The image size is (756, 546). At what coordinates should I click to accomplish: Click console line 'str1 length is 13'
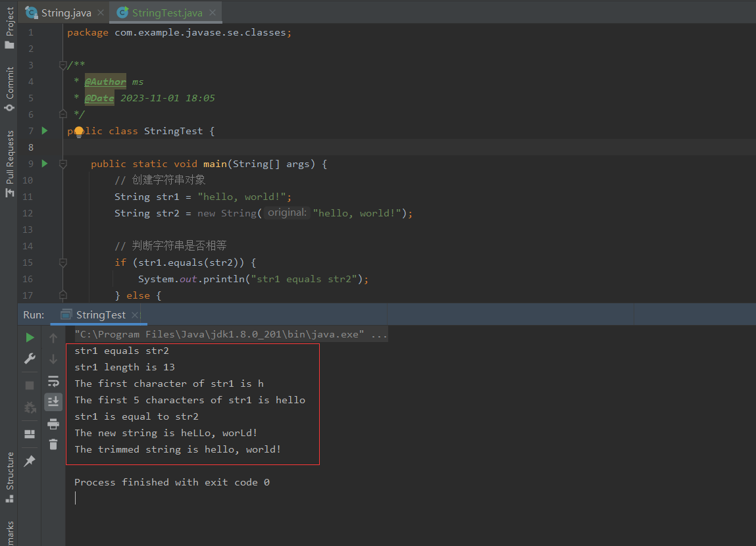(x=124, y=367)
